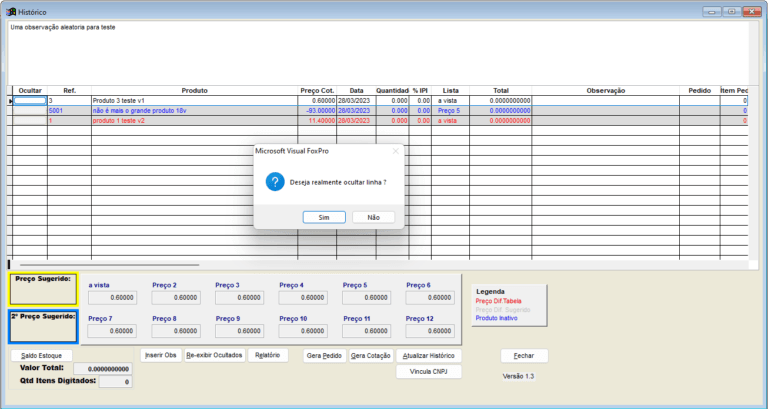
Task: Click Gera Cotação button
Action: pyautogui.click(x=371, y=356)
